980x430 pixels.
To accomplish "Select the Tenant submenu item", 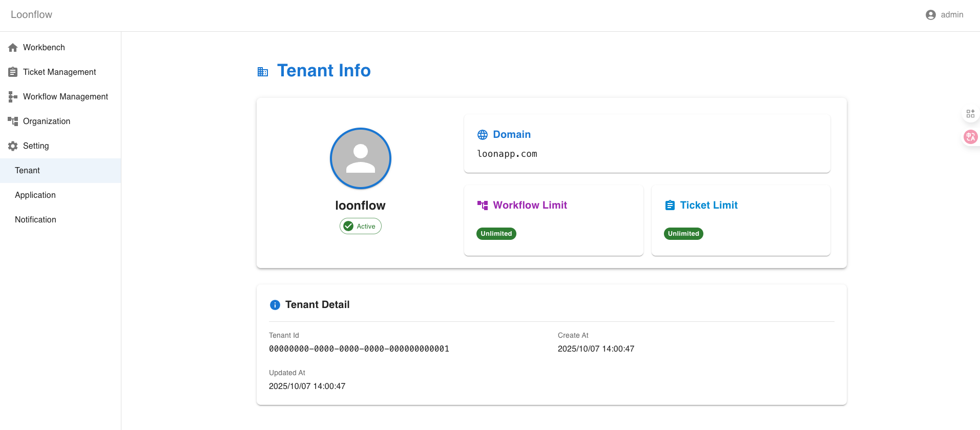I will [60, 171].
